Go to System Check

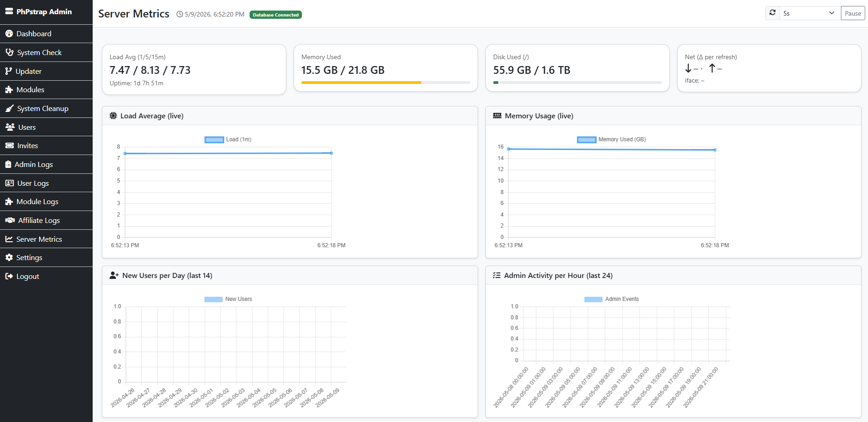coord(46,52)
